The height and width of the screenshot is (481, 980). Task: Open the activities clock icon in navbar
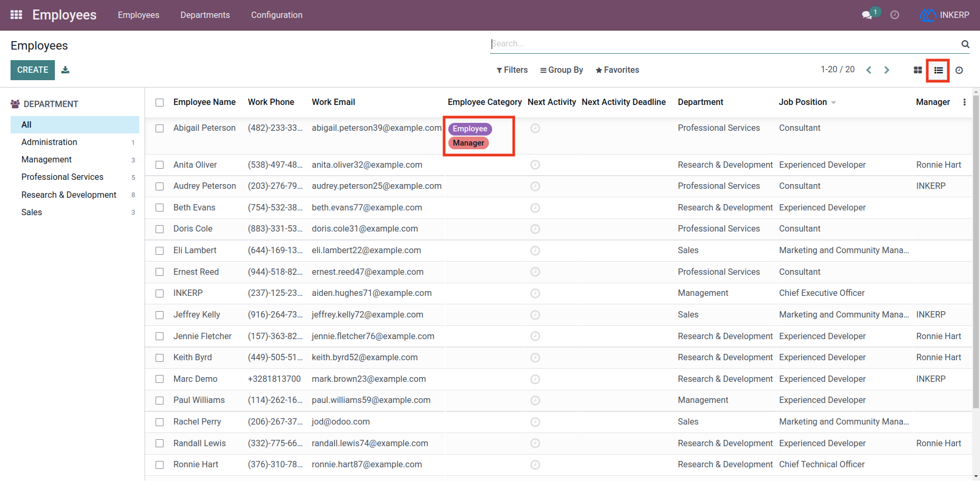[x=895, y=15]
